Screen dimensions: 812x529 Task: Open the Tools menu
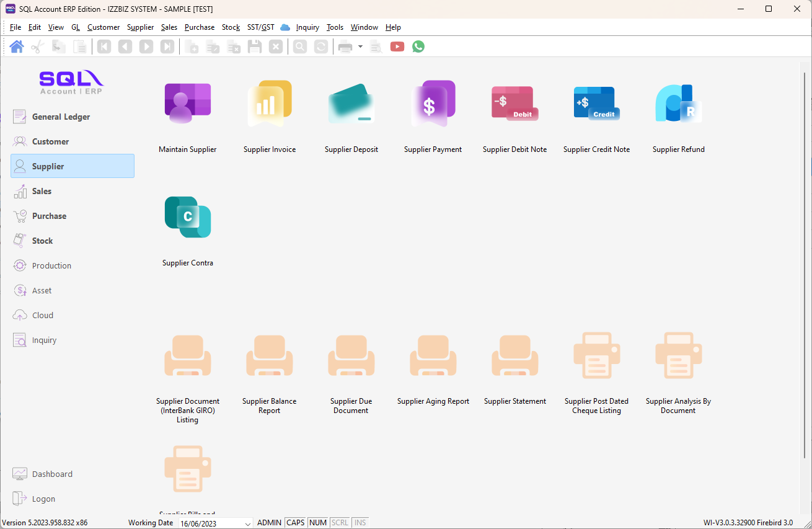pyautogui.click(x=335, y=27)
